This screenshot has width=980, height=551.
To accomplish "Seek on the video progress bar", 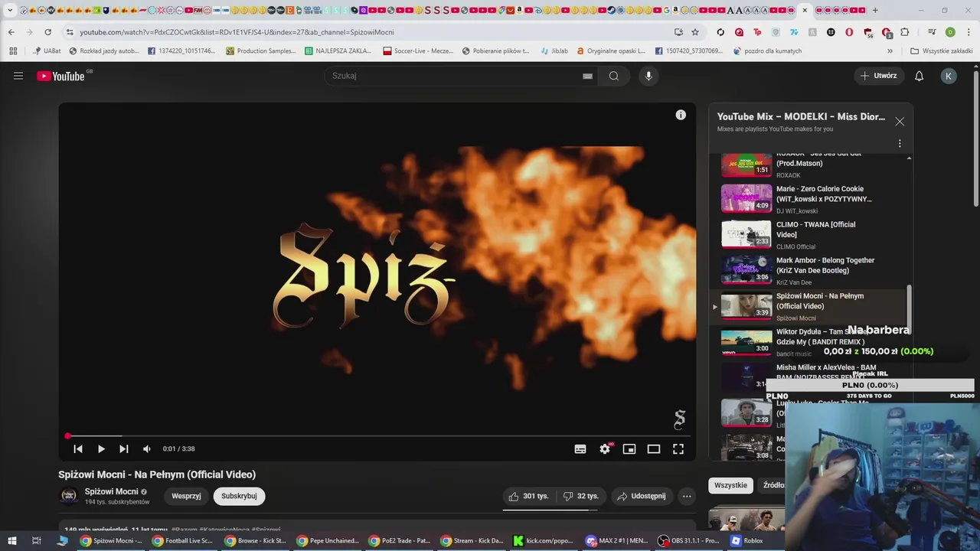I will (377, 436).
